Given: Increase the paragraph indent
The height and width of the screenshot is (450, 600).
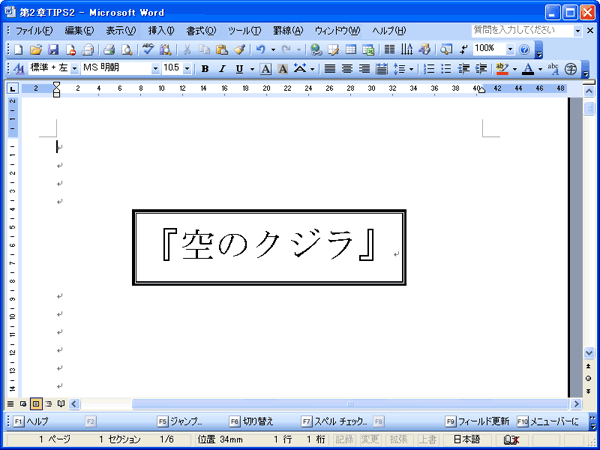Looking at the screenshot, I should [x=481, y=69].
